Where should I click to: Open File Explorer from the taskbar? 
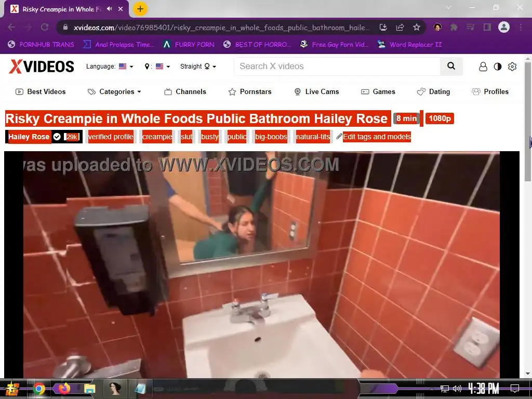point(89,389)
